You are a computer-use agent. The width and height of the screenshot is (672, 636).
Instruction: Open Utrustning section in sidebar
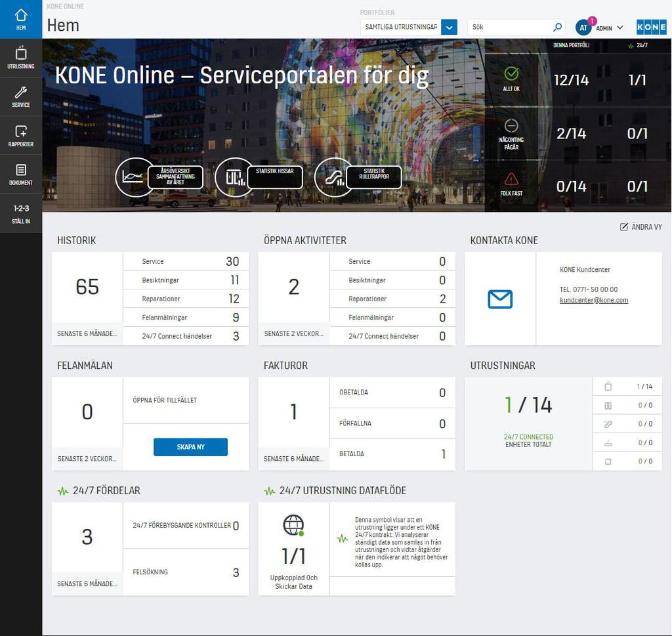tap(21, 58)
